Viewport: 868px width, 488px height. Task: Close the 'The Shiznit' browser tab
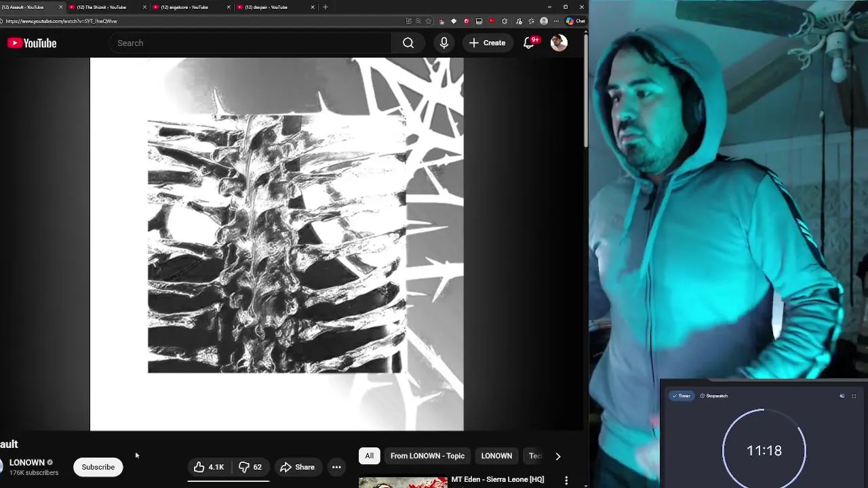(x=144, y=7)
